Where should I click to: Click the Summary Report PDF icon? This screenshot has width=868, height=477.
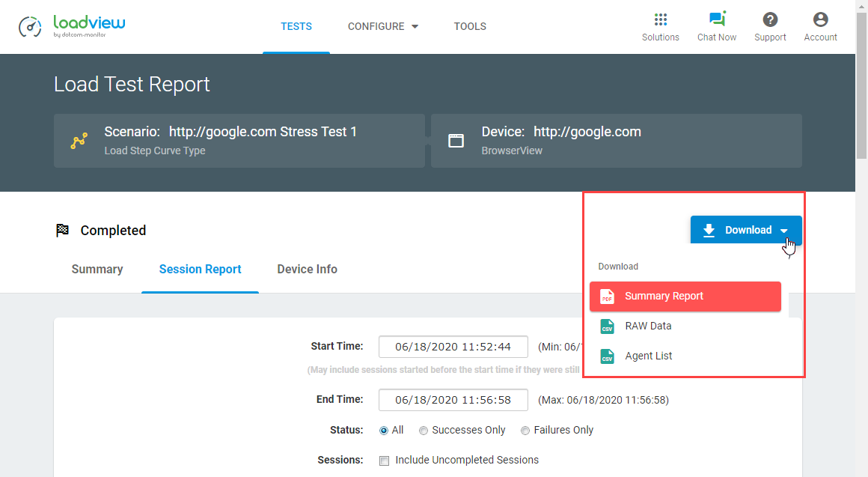608,297
